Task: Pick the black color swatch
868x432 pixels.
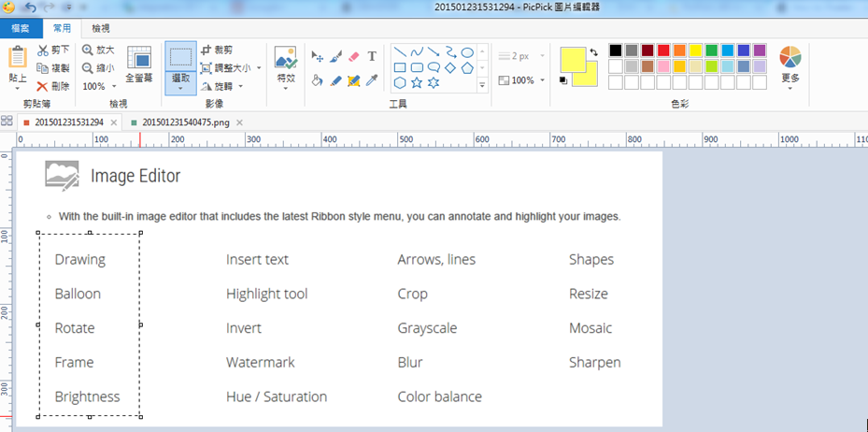Action: 615,50
